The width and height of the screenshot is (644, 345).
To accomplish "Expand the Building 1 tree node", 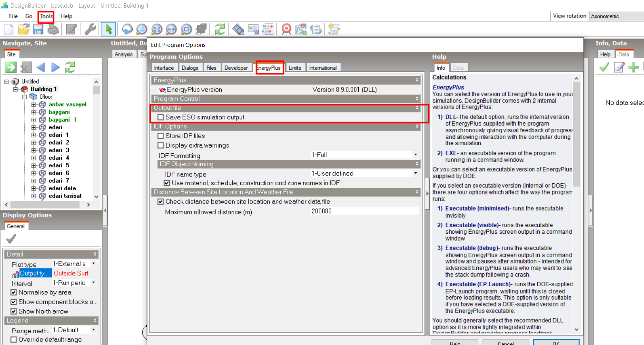I will coord(16,89).
